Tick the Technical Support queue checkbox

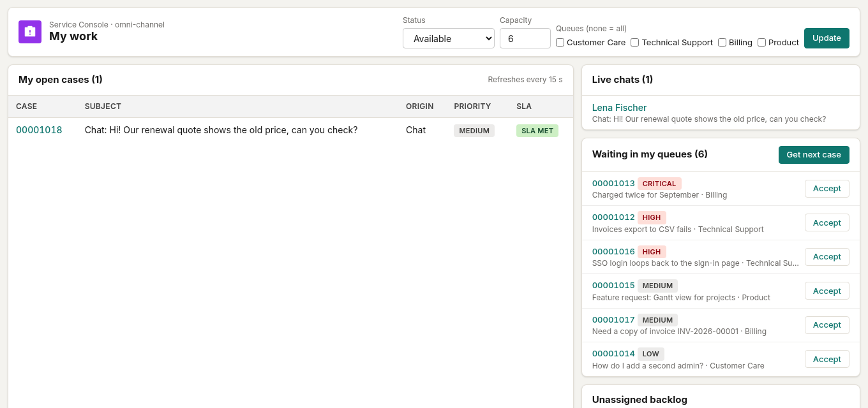coord(634,43)
